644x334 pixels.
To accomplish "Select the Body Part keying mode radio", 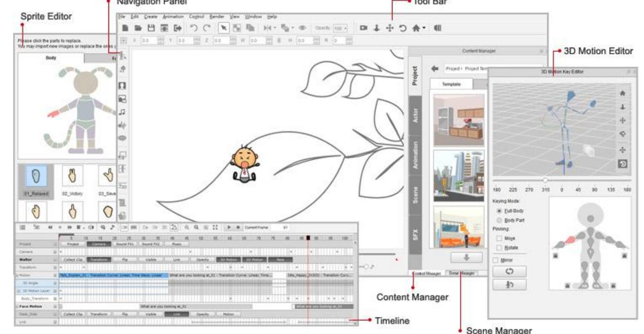I will [499, 220].
